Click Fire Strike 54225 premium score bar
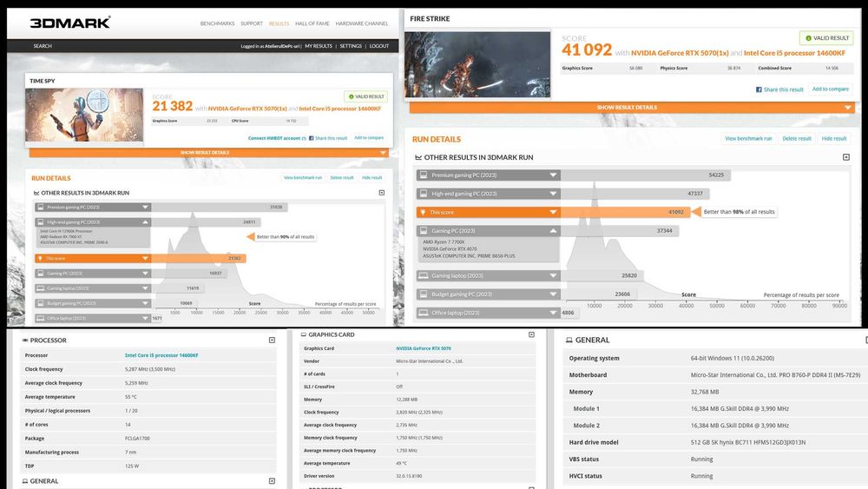The height and width of the screenshot is (489, 868). (646, 175)
